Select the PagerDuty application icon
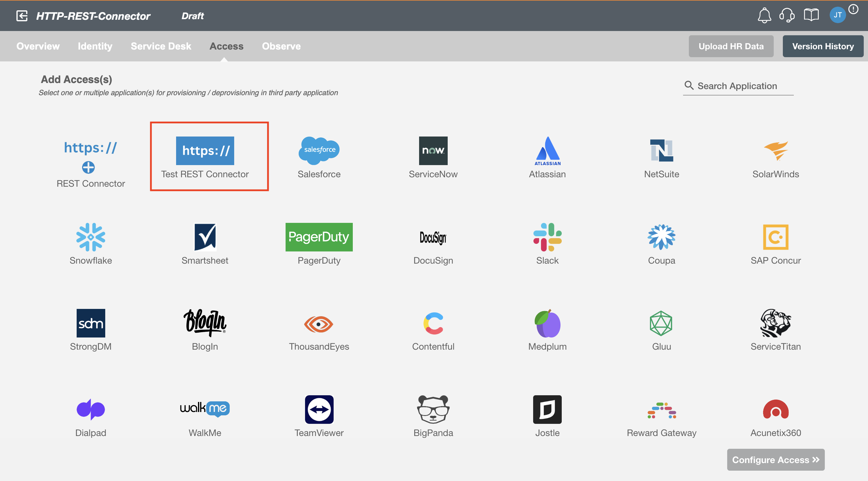The image size is (868, 481). pos(319,237)
